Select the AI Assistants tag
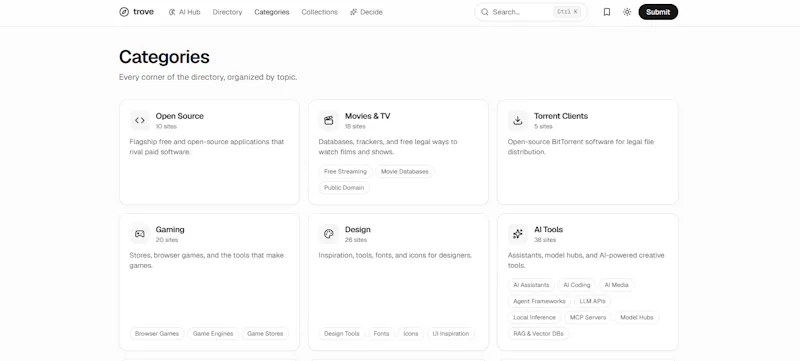The width and height of the screenshot is (800, 361). click(x=531, y=285)
